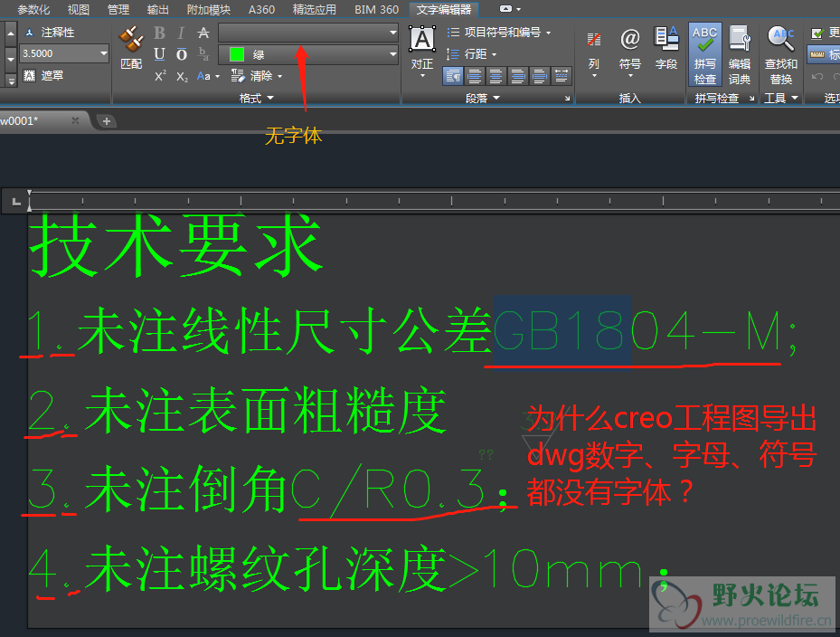Toggle the 标尺 ruler button

click(x=824, y=54)
